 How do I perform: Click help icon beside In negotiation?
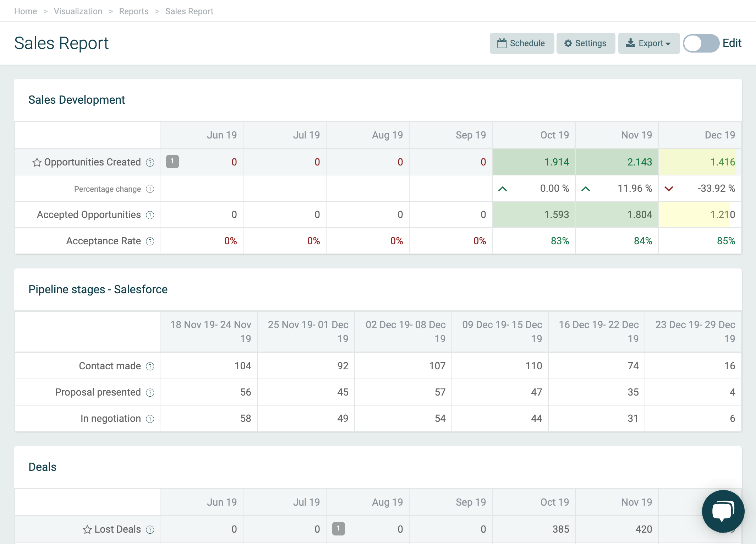click(150, 419)
